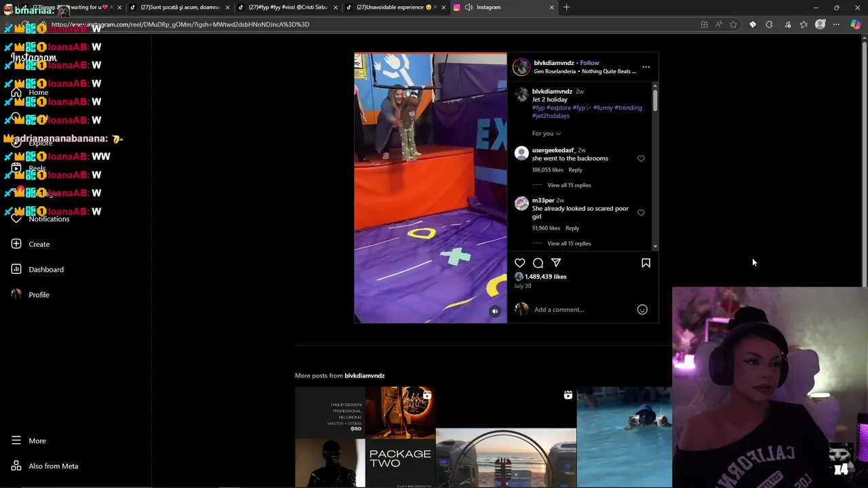Click the hashtag #jet2holidays

[551, 116]
